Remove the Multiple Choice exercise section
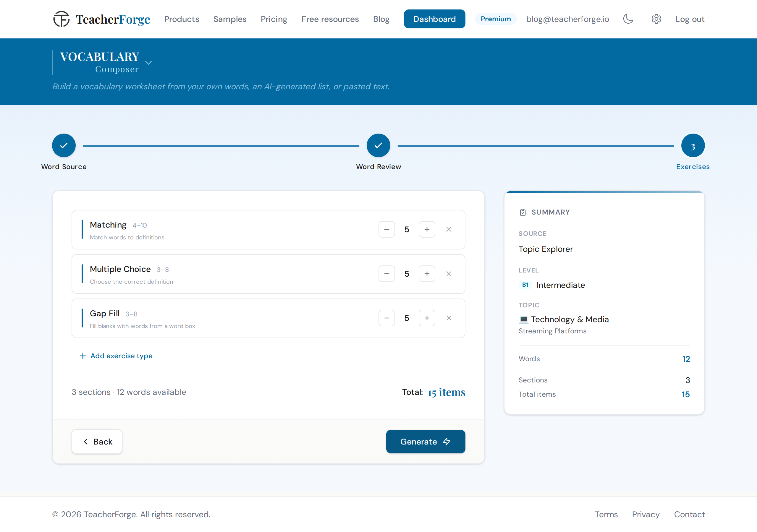This screenshot has width=757, height=532. tap(449, 274)
